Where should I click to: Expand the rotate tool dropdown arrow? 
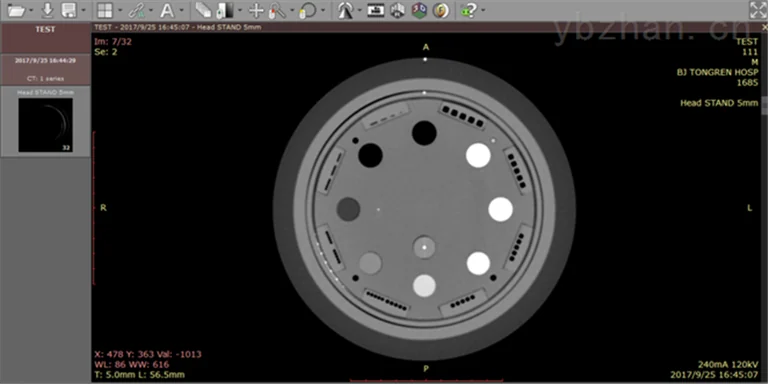pos(323,10)
